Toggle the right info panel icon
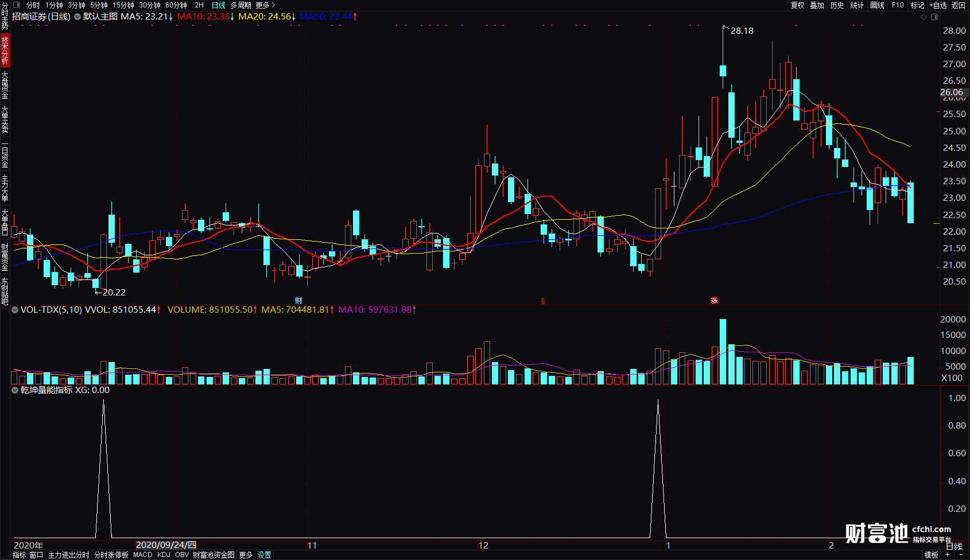The width and height of the screenshot is (970, 560). pyautogui.click(x=935, y=17)
